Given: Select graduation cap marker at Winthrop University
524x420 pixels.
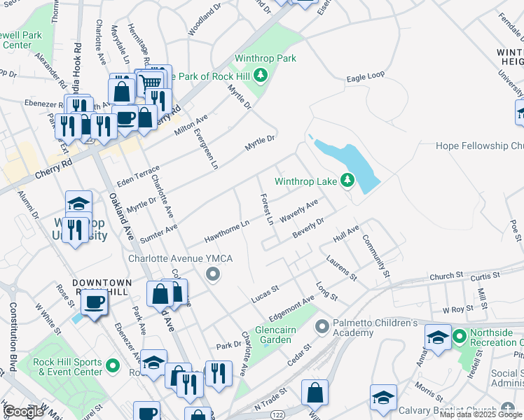Looking at the screenshot, I should pos(79,202).
